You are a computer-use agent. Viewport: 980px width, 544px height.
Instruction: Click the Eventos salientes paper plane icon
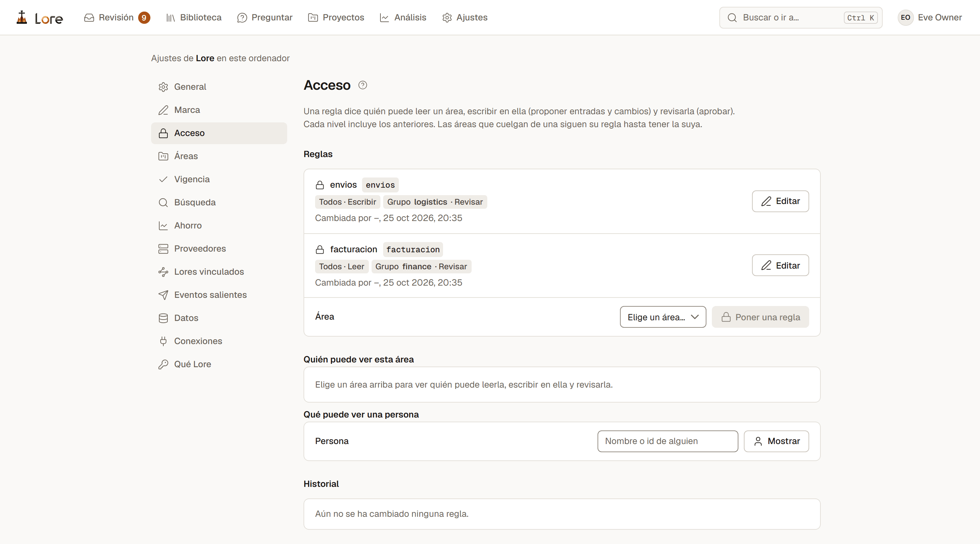163,295
